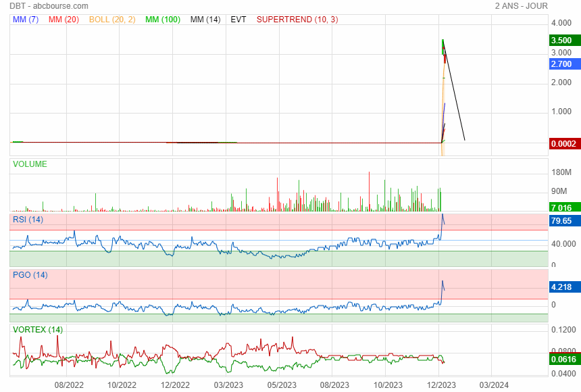Image resolution: width=581 pixels, height=392 pixels.
Task: Click the 2.000 price axis label
Action: pyautogui.click(x=561, y=82)
